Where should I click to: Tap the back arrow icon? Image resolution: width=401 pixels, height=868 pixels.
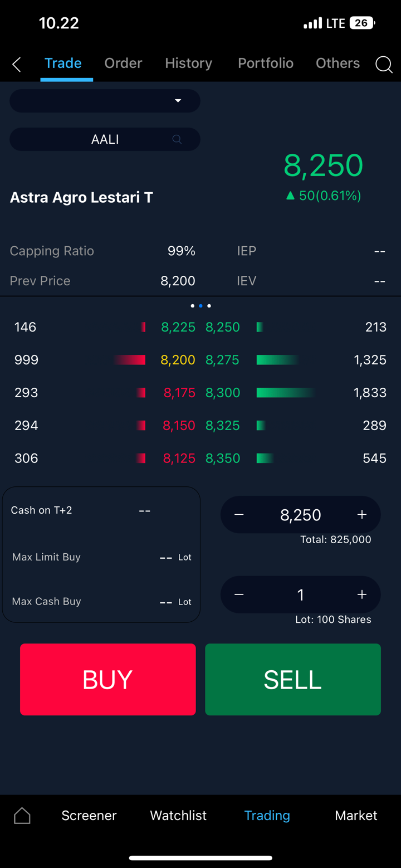tap(17, 64)
